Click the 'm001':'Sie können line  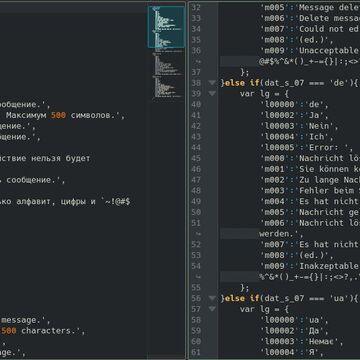click(310, 169)
